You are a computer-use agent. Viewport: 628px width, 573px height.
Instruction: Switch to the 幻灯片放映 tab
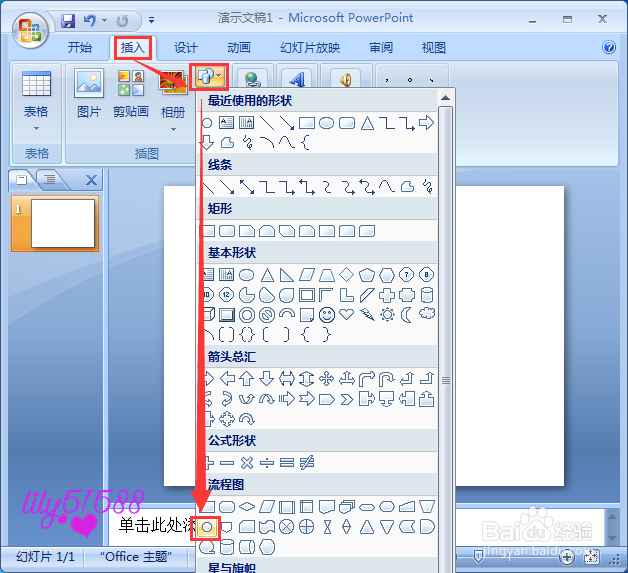click(x=310, y=48)
